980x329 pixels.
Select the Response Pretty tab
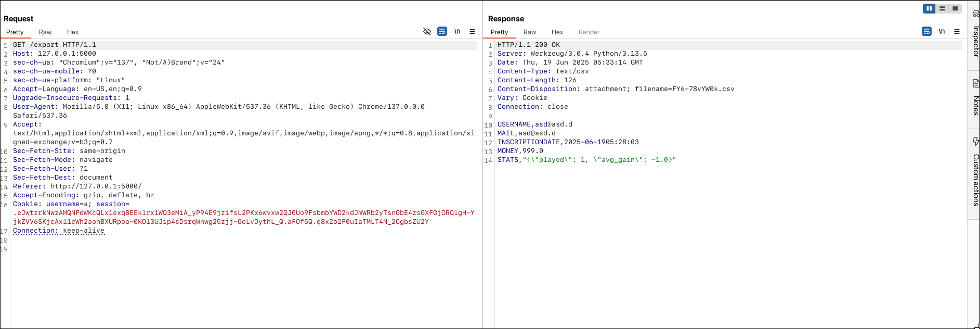click(x=499, y=32)
